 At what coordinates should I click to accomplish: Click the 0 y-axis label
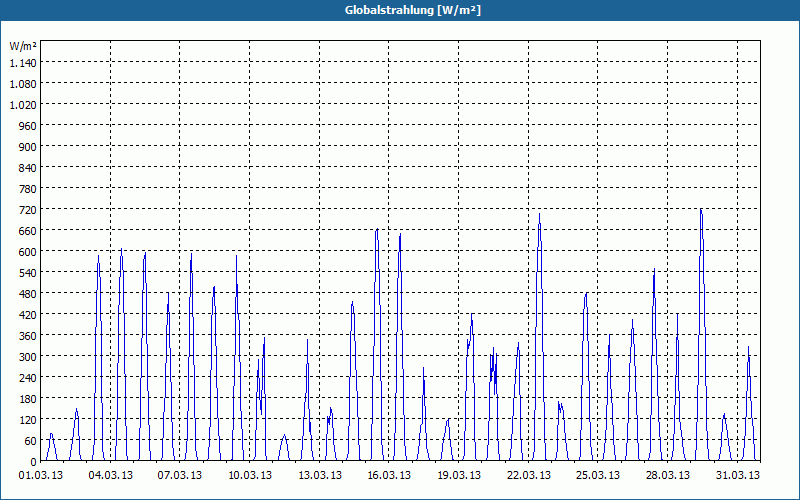pos(34,461)
